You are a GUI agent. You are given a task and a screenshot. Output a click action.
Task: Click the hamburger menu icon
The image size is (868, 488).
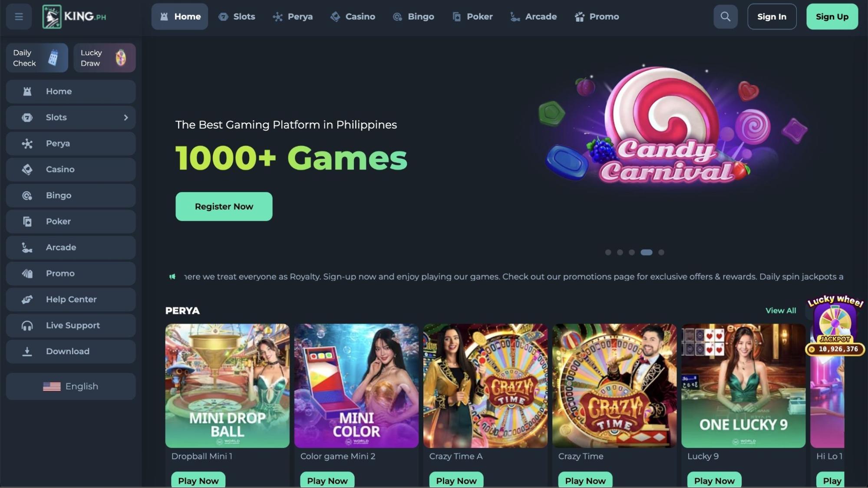point(19,17)
